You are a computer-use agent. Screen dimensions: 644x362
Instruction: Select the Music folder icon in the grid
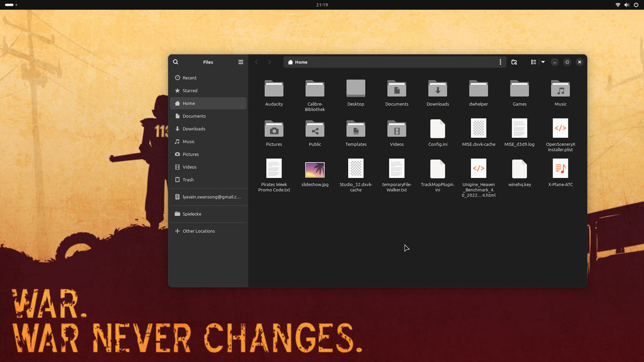tap(560, 88)
